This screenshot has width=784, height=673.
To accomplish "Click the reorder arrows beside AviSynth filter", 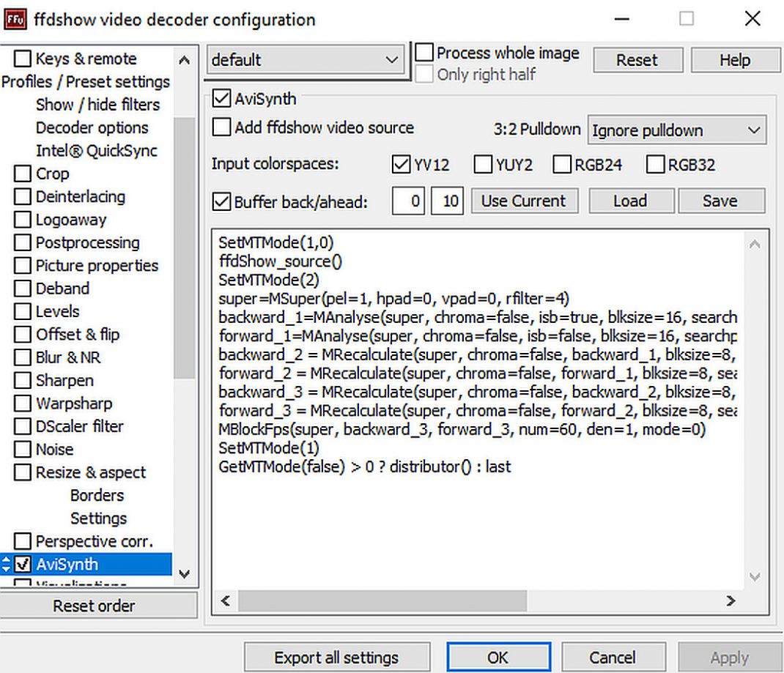I will (7, 565).
